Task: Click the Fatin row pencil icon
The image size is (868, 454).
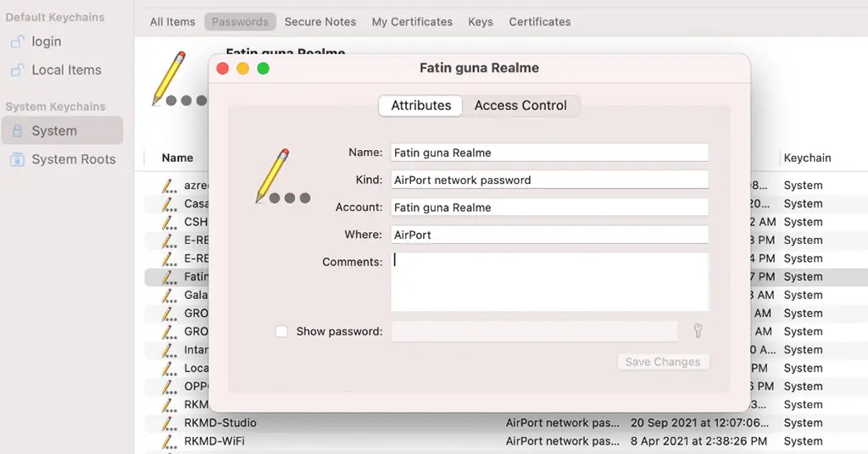Action: coord(169,276)
